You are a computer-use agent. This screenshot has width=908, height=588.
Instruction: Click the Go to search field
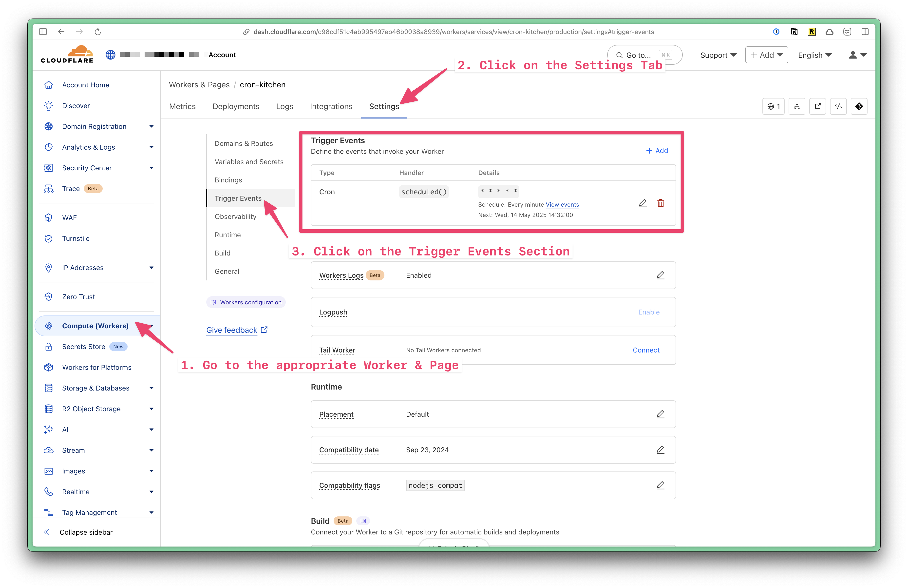(638, 55)
